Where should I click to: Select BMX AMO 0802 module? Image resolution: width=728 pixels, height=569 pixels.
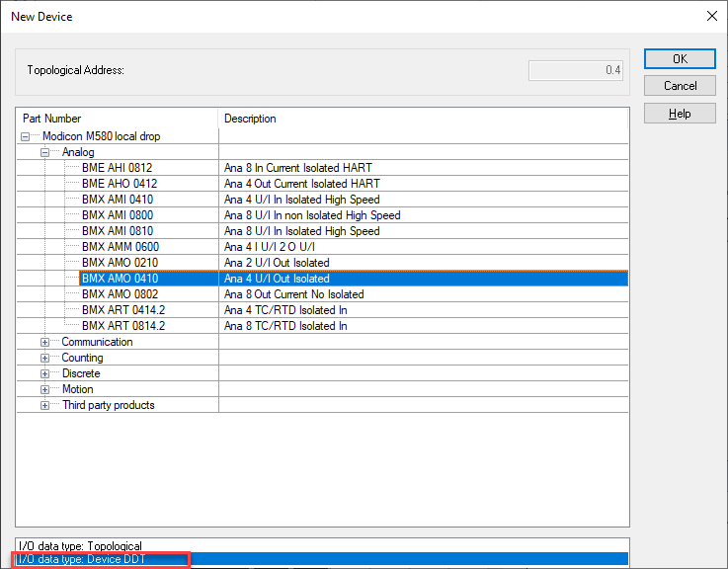[x=120, y=294]
